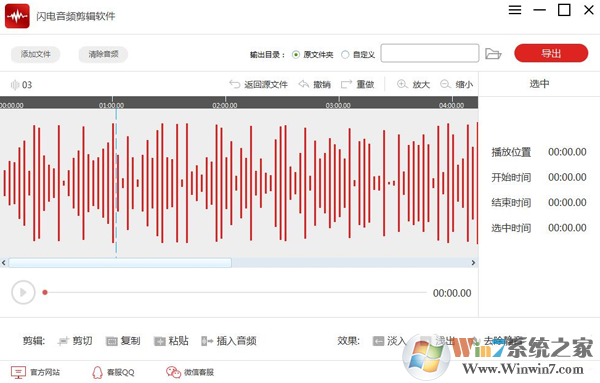Viewport: 600px width, 383px height.
Task: Choose the 复制 copy tool
Action: [x=123, y=341]
